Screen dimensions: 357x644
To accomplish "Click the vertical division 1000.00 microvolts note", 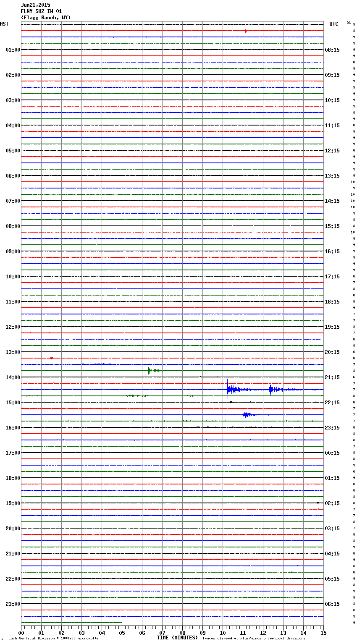I will (53, 639).
